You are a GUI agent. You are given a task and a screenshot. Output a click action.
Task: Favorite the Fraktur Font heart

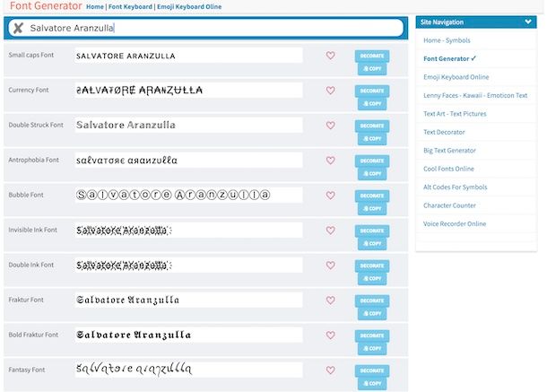tap(330, 301)
